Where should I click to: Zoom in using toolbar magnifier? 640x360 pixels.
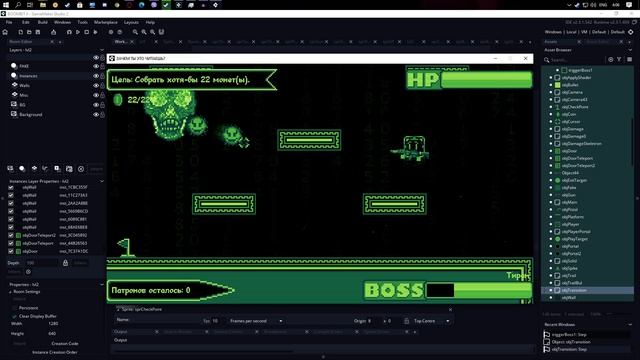coord(152,32)
